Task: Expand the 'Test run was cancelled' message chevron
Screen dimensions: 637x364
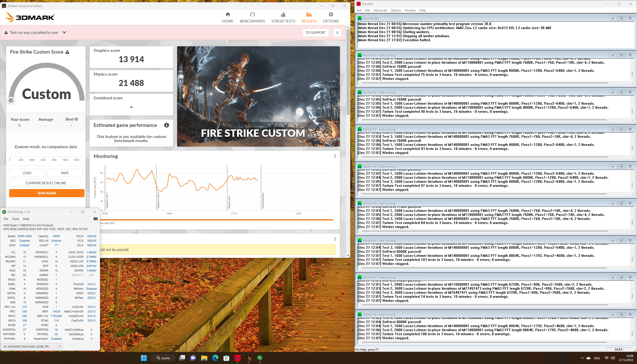Action: [x=64, y=32]
